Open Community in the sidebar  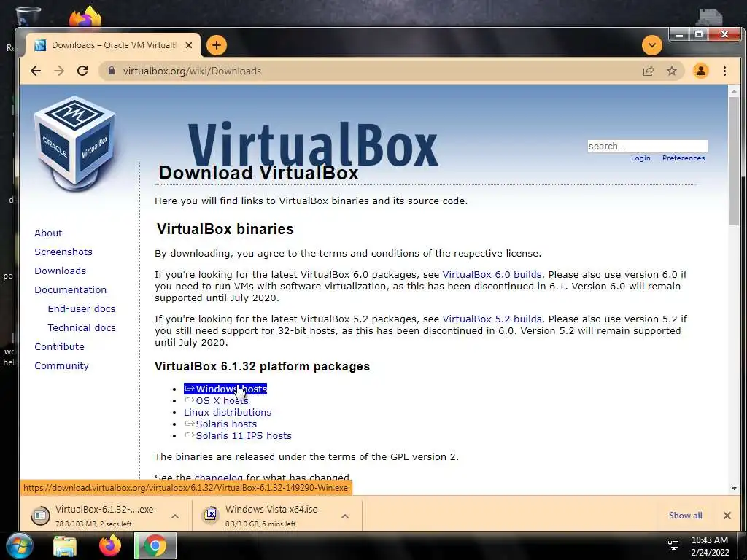coord(61,366)
